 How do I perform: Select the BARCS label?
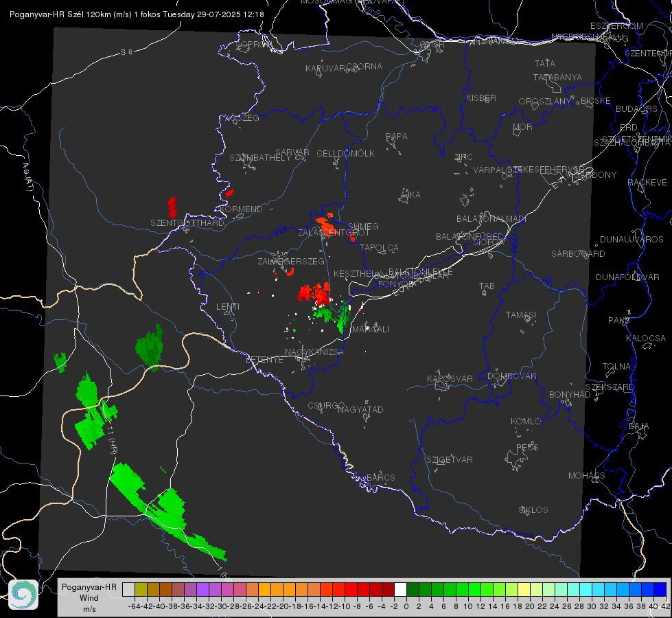(380, 478)
